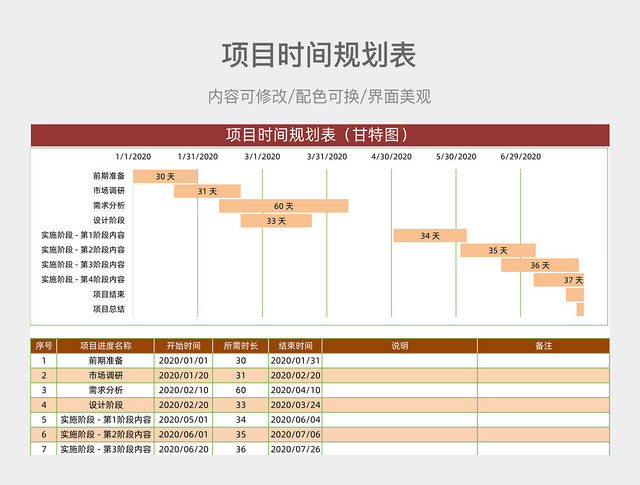Viewport: 640px width, 485px height.
Task: Select the 设计阶段 chart axis label
Action: 109,220
